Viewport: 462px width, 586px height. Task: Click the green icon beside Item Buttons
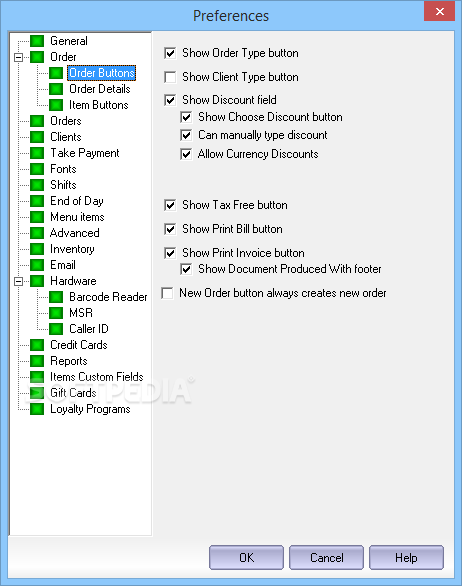56,105
